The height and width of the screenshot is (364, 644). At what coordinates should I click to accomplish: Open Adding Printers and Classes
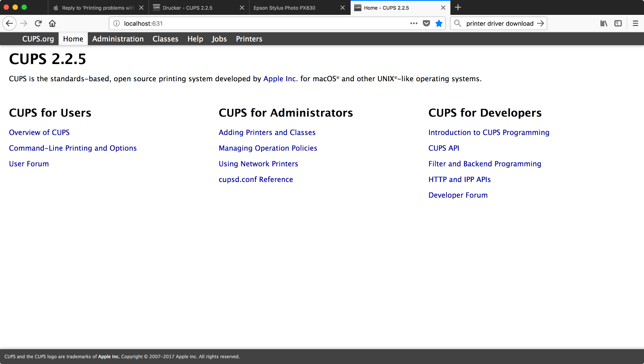267,132
